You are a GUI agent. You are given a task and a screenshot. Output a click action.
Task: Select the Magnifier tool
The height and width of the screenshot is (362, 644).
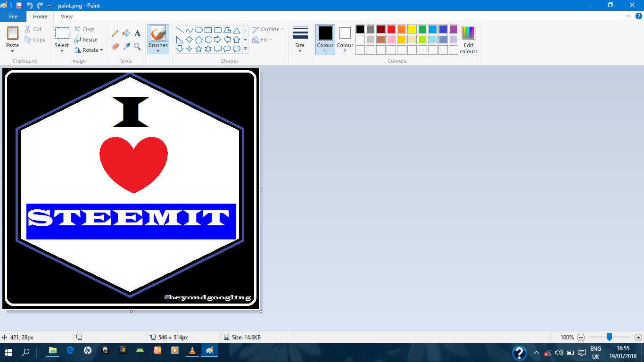137,46
